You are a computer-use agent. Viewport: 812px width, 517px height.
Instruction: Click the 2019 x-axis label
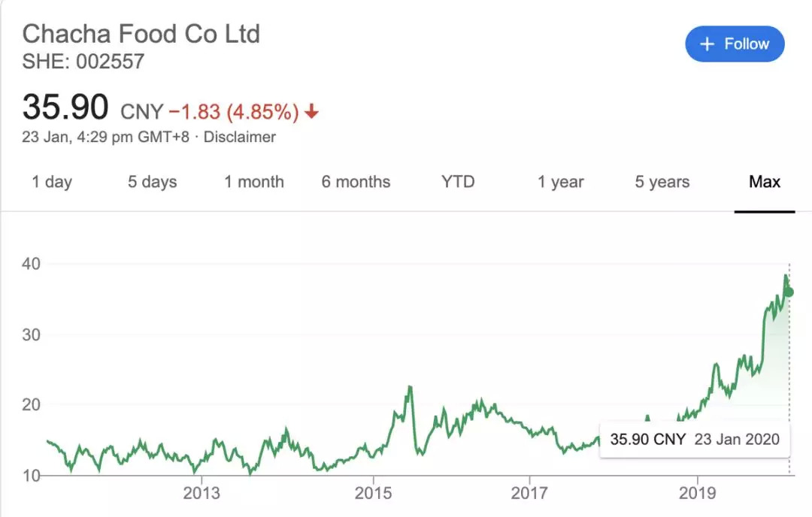(698, 493)
